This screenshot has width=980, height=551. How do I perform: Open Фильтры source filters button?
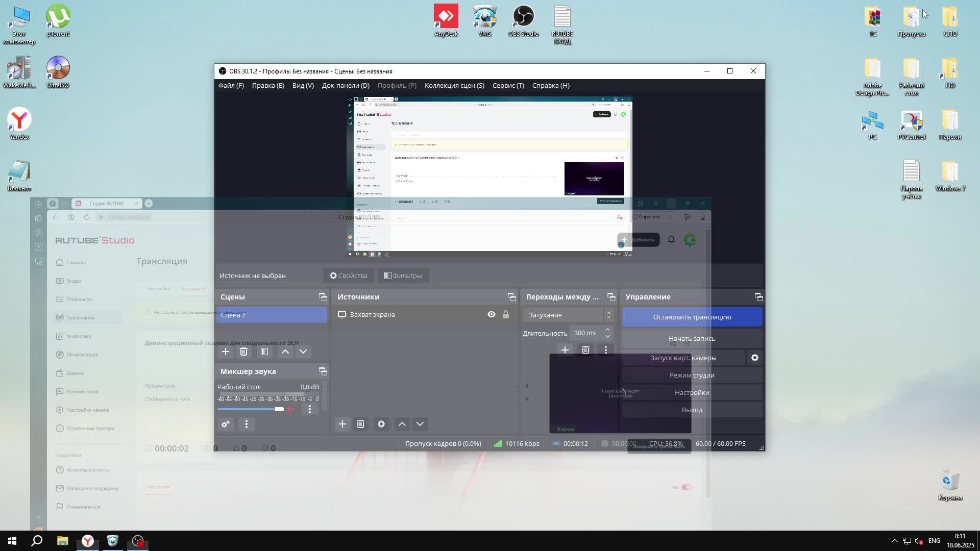403,275
